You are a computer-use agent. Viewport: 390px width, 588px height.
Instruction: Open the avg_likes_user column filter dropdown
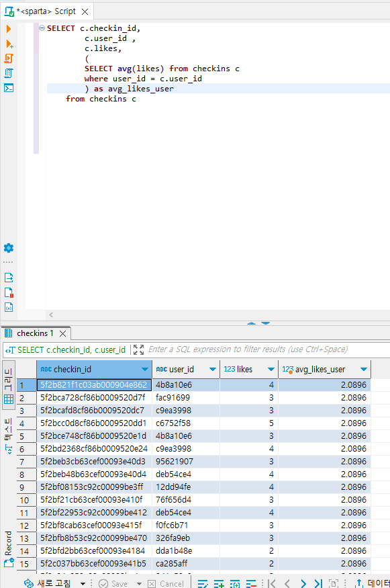click(x=363, y=370)
